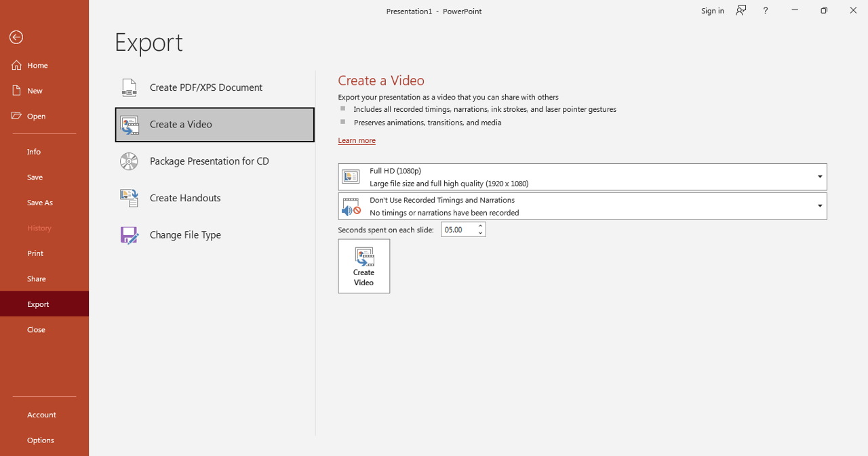Click the Open folder icon
Viewport: 868px width, 456px height.
pos(17,116)
